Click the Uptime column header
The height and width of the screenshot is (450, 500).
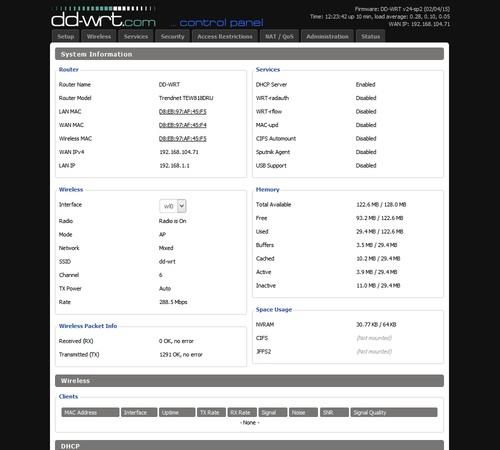pyautogui.click(x=177, y=412)
